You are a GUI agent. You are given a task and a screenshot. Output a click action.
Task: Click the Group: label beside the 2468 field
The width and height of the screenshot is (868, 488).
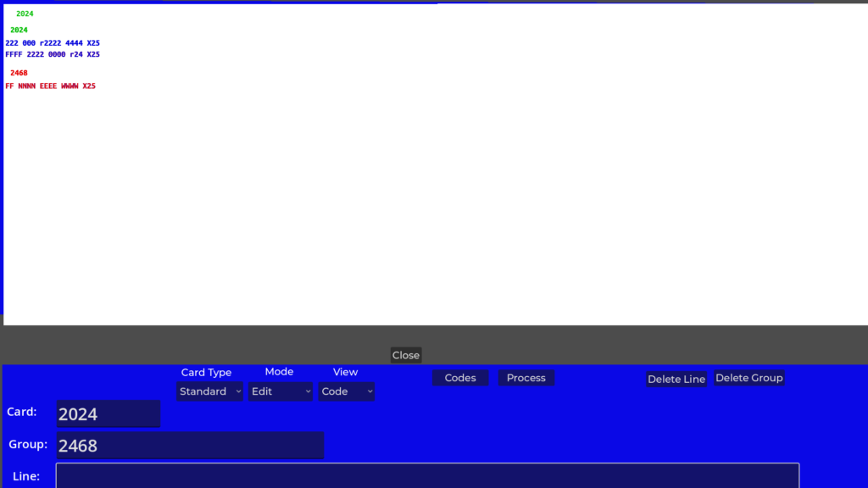click(x=28, y=445)
